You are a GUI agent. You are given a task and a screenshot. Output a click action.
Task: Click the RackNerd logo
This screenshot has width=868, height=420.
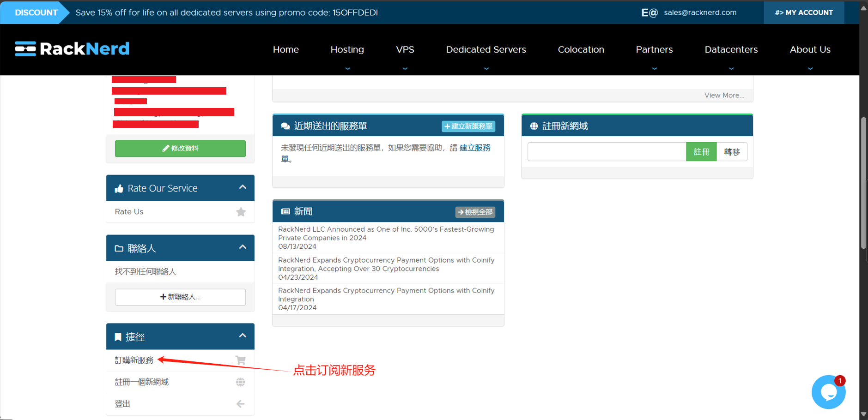[x=72, y=49]
